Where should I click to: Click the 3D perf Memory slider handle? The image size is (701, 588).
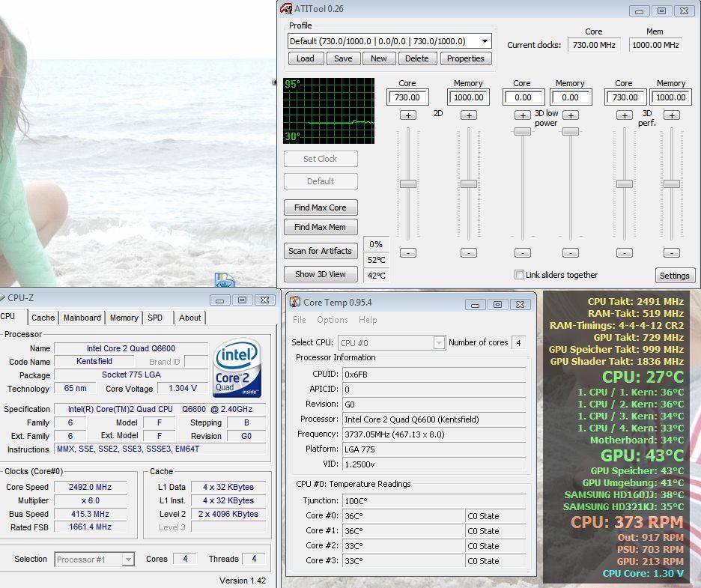(672, 184)
